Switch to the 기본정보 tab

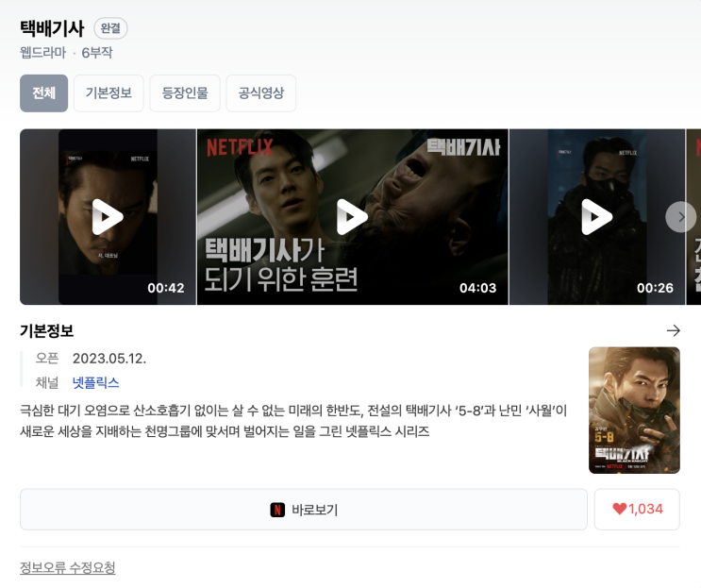108,93
